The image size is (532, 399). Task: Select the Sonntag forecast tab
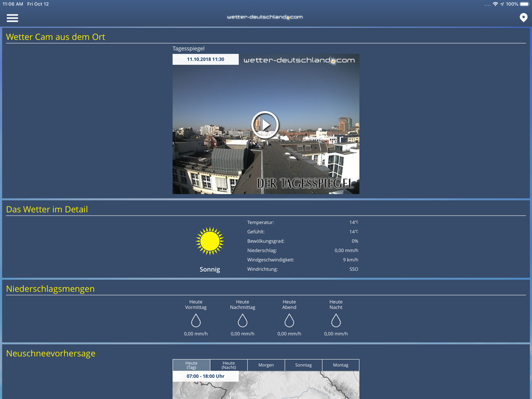click(x=303, y=365)
